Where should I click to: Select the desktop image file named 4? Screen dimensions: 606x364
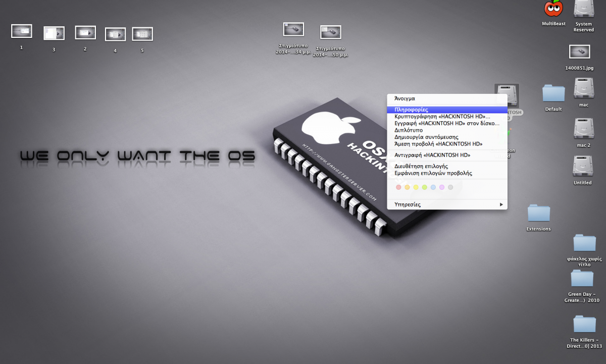(x=115, y=34)
